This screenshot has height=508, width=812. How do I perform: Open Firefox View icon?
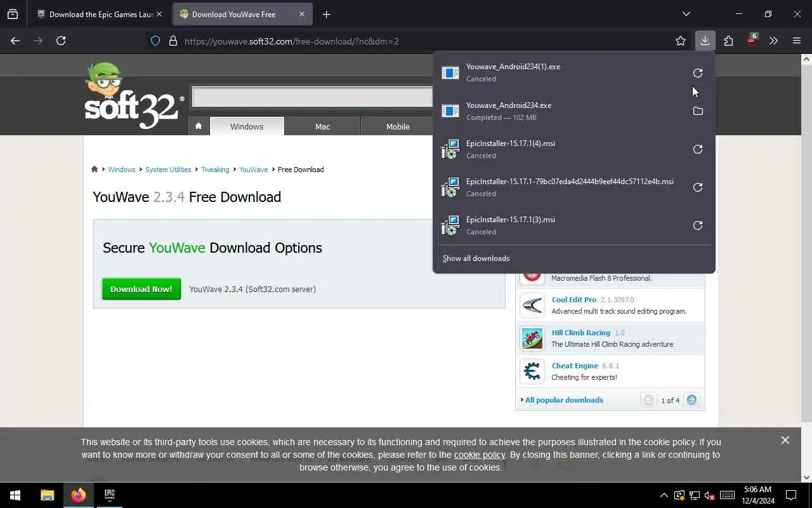(13, 14)
